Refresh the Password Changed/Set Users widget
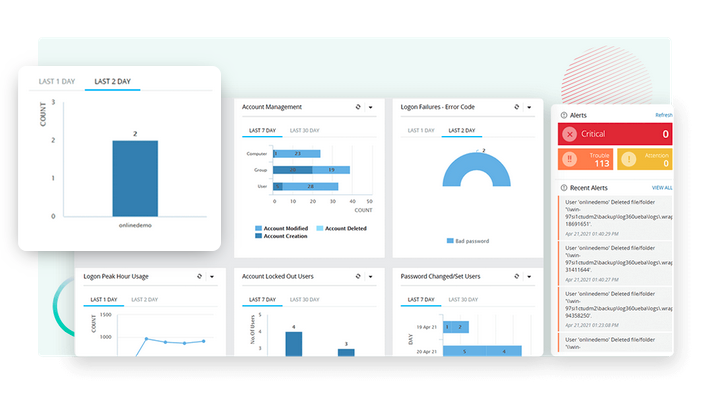This screenshot has height=401, width=705. click(515, 276)
